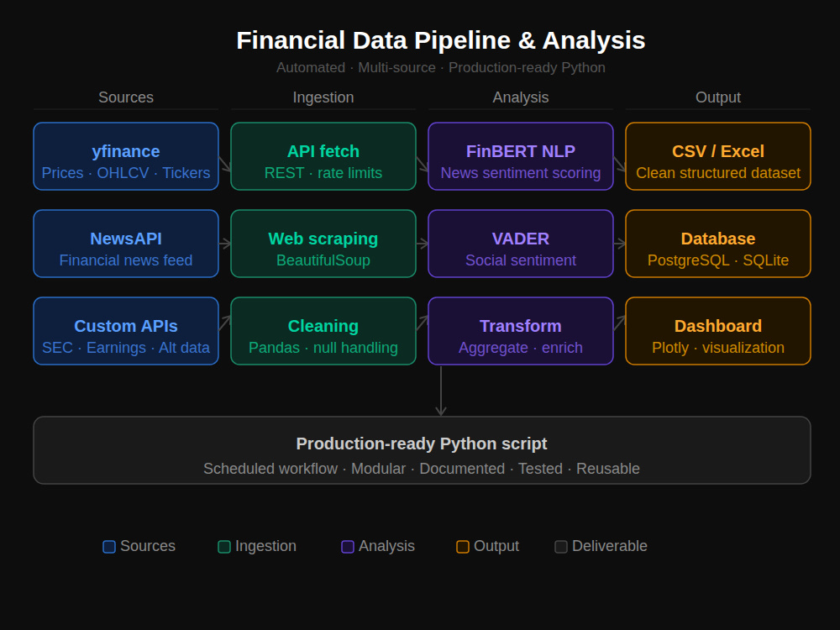
Task: Select the Dashboard Plotly visualization box
Action: click(x=718, y=331)
